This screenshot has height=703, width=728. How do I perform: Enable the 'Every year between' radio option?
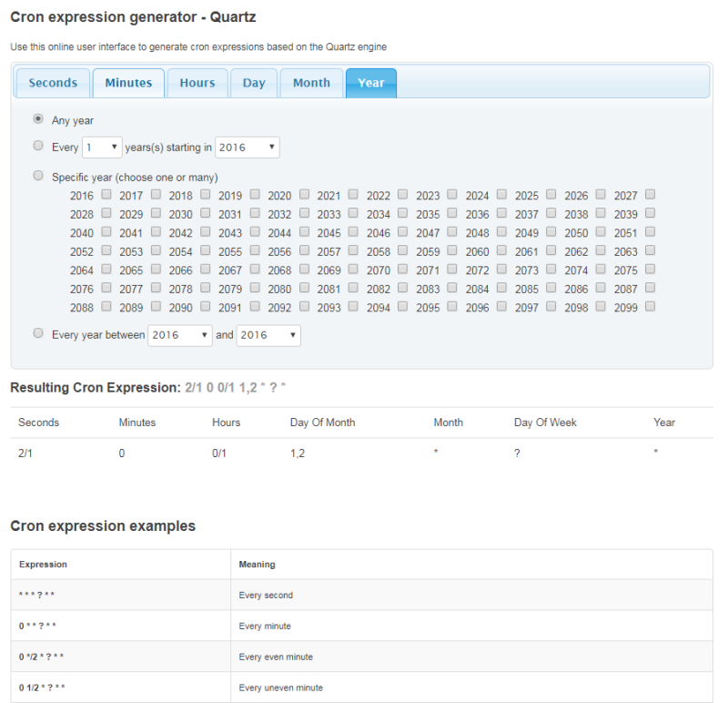click(38, 333)
